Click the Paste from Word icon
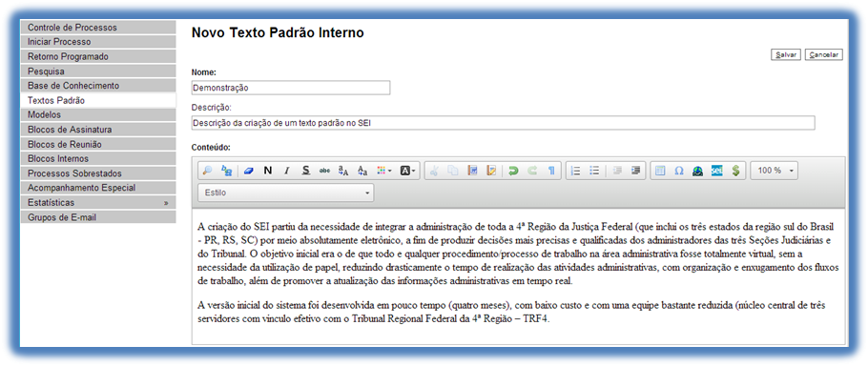Viewport: 868px width, 366px height. point(472,171)
